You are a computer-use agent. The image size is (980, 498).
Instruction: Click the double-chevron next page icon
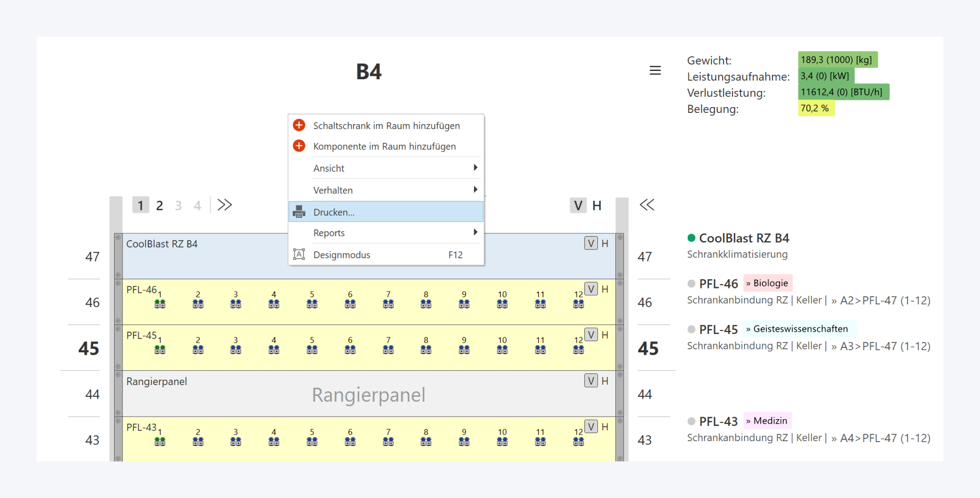pyautogui.click(x=225, y=205)
